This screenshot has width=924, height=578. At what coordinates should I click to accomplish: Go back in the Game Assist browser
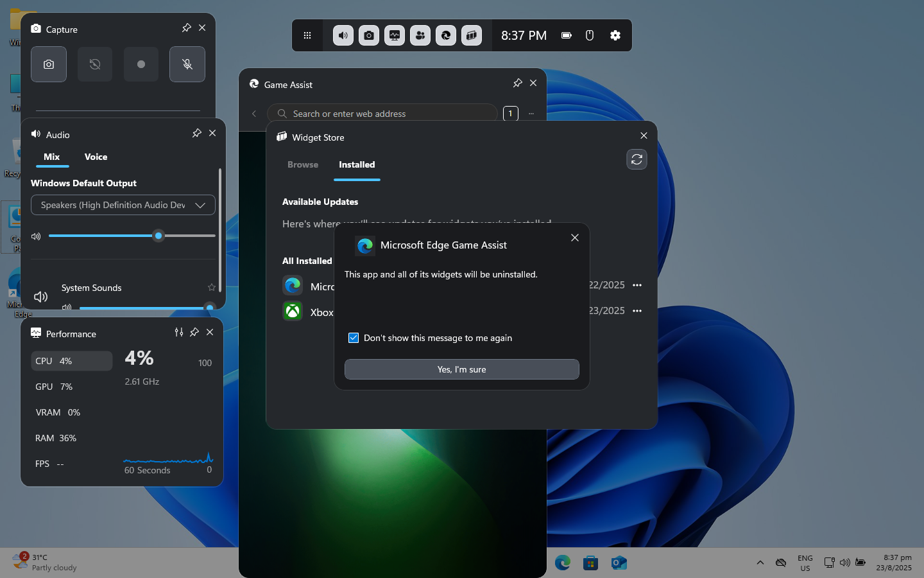tap(254, 114)
